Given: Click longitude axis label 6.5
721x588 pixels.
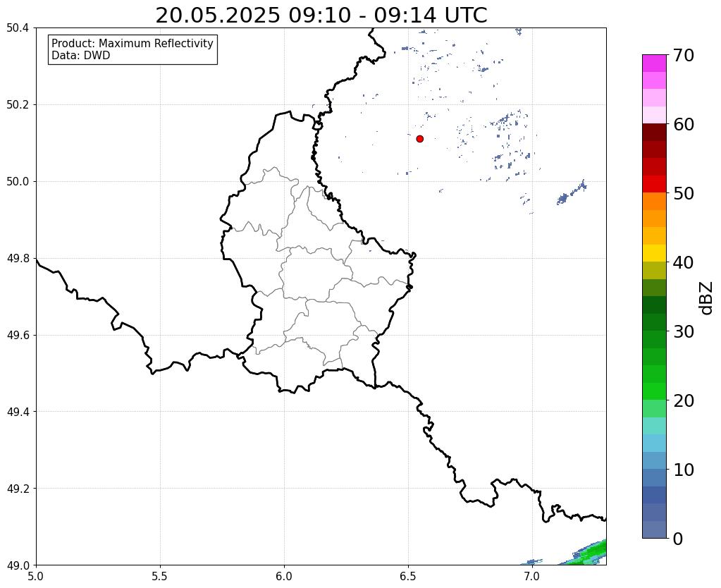Looking at the screenshot, I should click(408, 577).
